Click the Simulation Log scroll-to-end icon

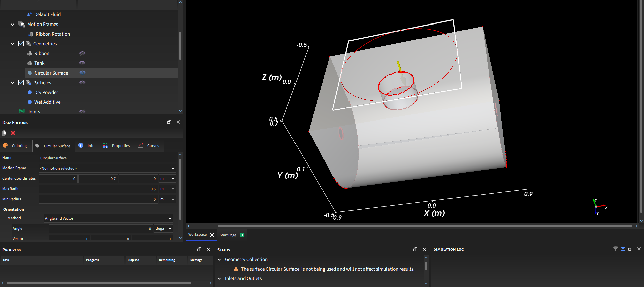[623, 249]
